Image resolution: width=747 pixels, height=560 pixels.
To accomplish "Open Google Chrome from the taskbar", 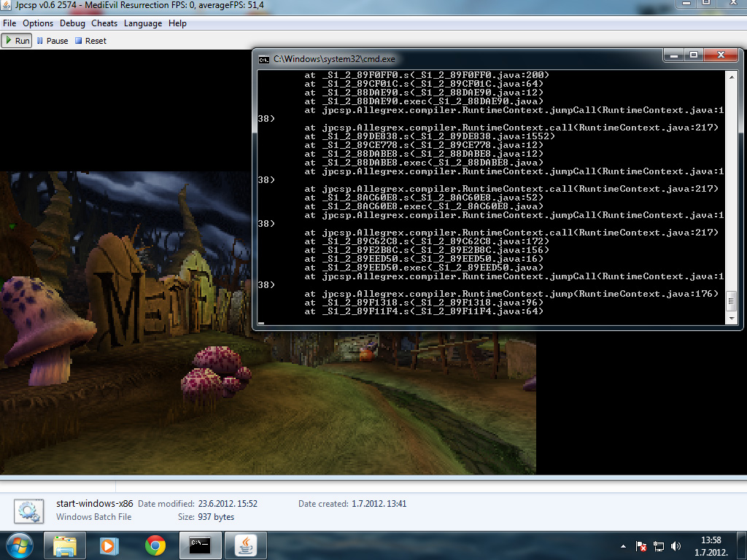I will (x=155, y=545).
